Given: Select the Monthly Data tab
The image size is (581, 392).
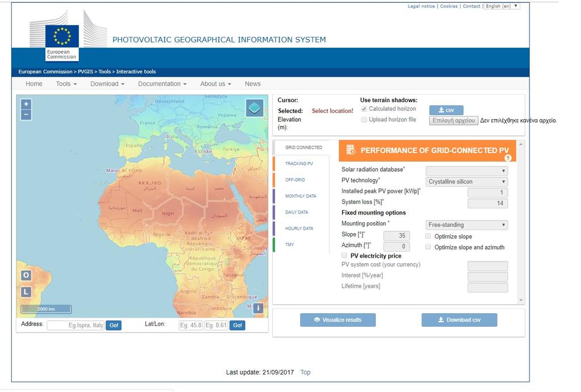Looking at the screenshot, I should [x=301, y=196].
